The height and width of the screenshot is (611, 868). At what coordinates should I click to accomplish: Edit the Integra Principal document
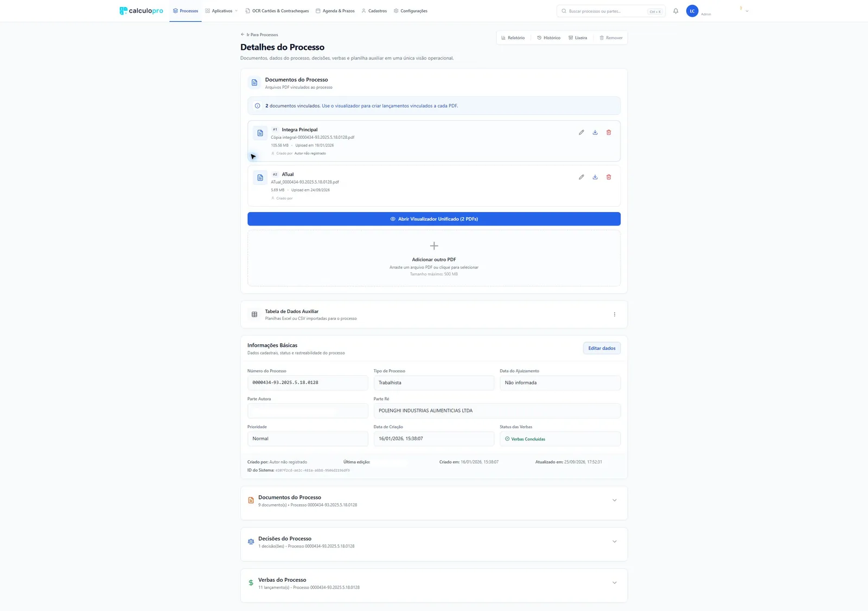(581, 132)
